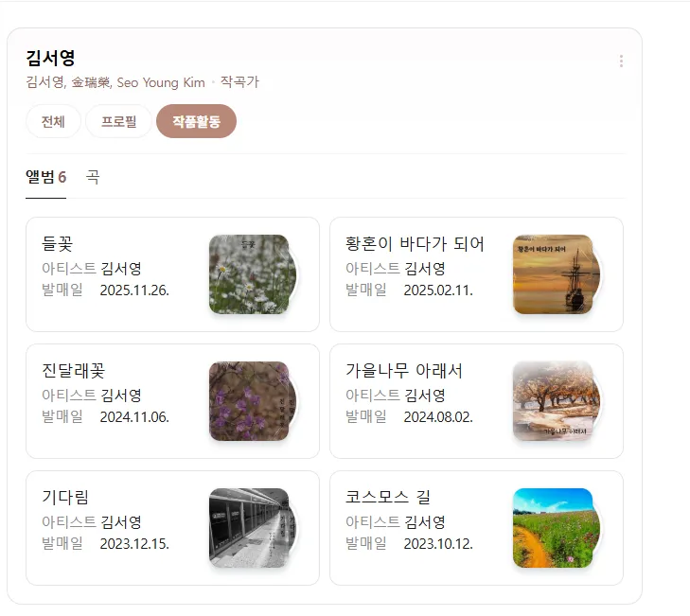Open the 기다림 album title
The width and height of the screenshot is (690, 616).
[x=65, y=497]
